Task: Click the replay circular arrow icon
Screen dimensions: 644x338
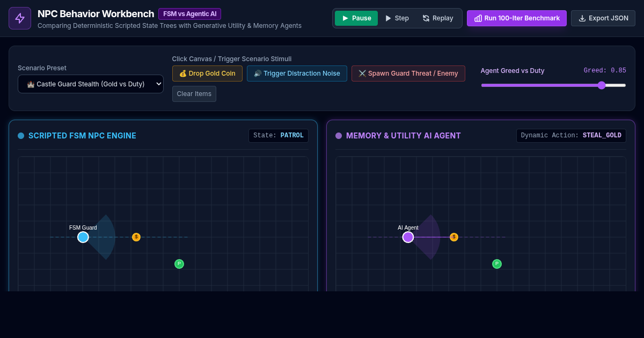Action: point(426,18)
